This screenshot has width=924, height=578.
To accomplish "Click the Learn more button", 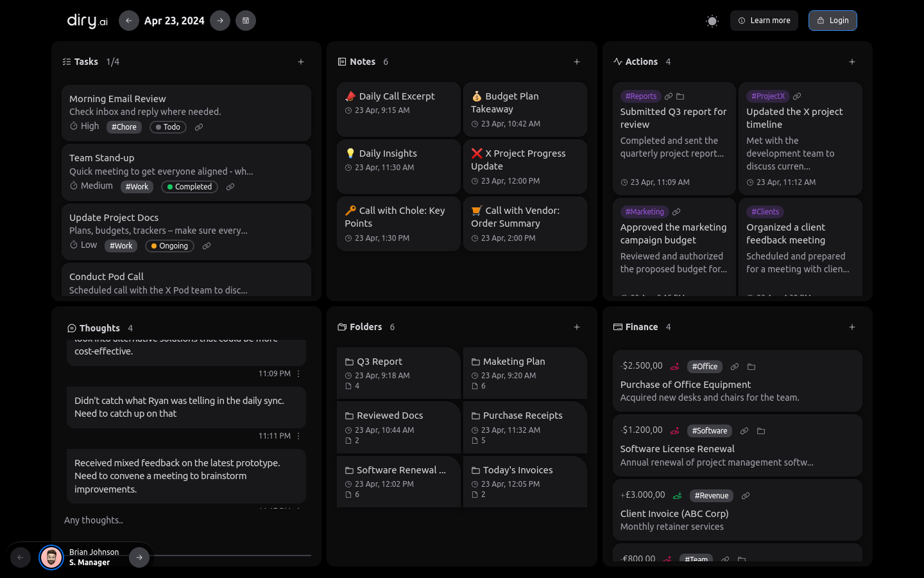I will (x=764, y=21).
